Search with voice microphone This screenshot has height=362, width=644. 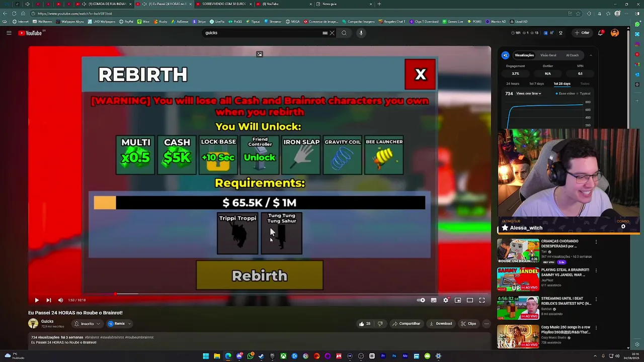coord(361,33)
